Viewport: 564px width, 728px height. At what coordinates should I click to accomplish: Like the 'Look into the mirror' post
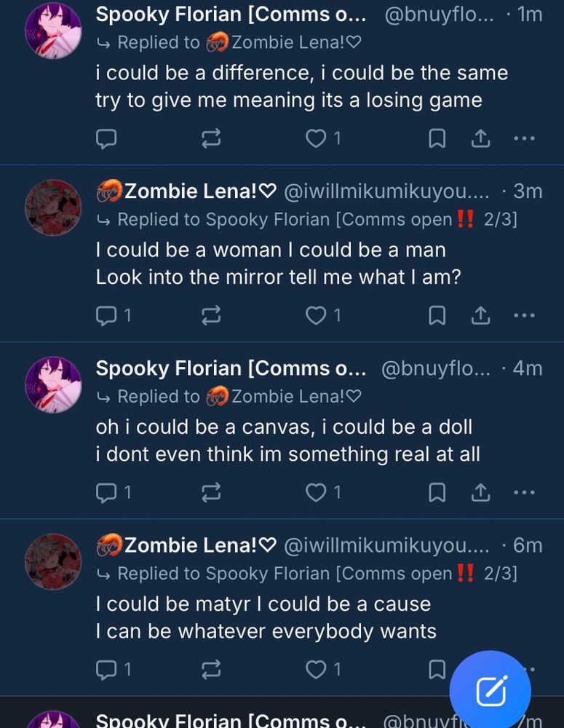pos(316,315)
